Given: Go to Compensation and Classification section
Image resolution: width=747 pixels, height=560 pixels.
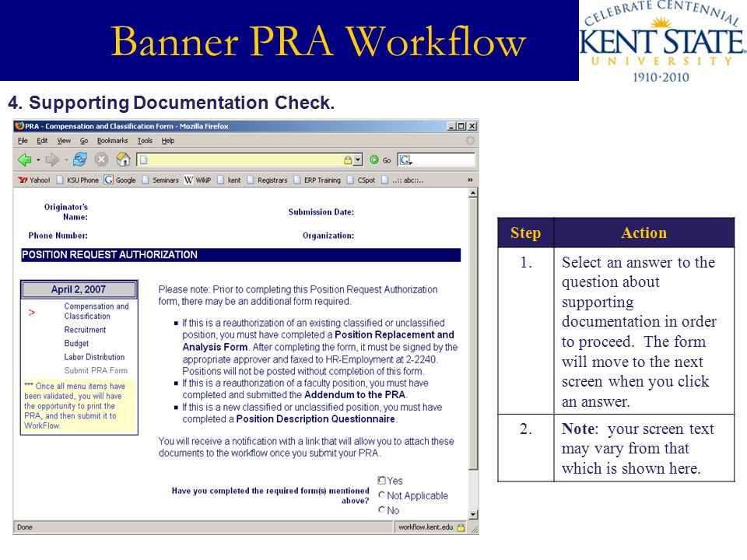Looking at the screenshot, I should coord(96,311).
